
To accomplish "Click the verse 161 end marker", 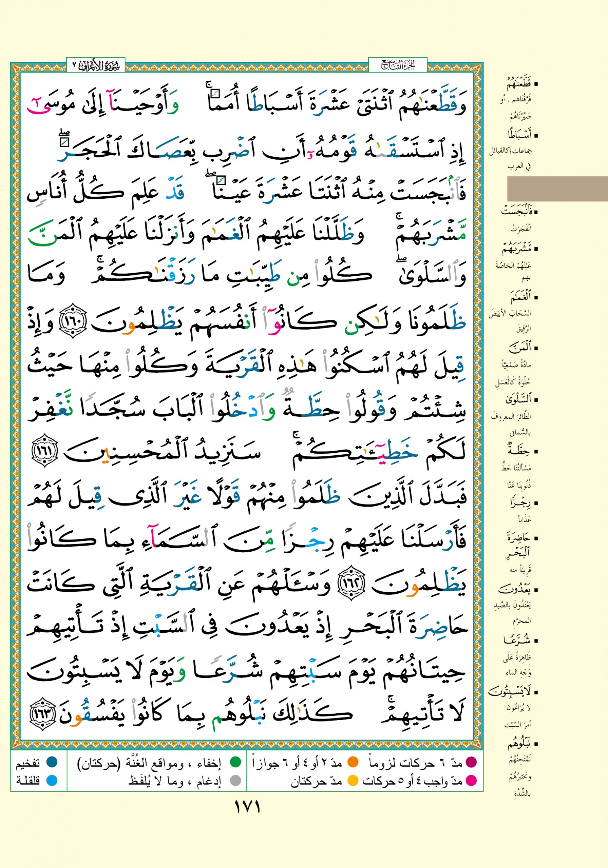I will (44, 450).
